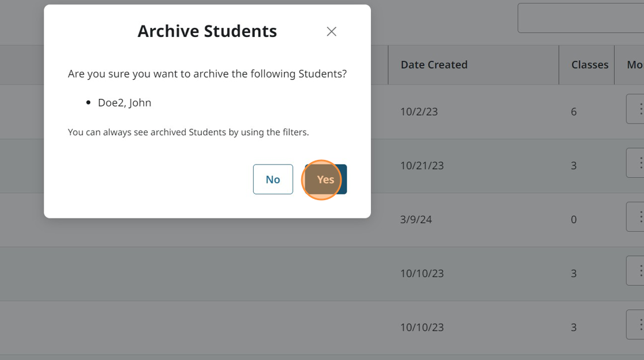The width and height of the screenshot is (644, 360).
Task: Click the student name Doe2, John
Action: [x=124, y=103]
